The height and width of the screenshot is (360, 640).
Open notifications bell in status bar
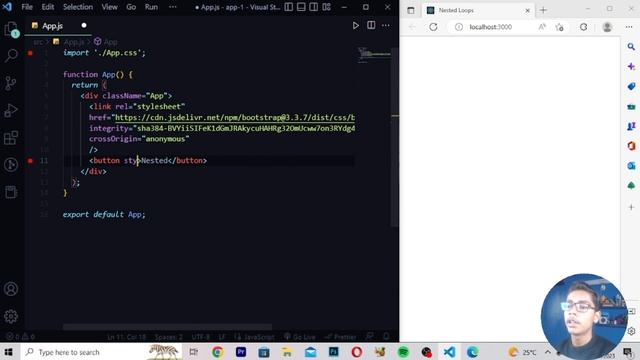click(386, 336)
